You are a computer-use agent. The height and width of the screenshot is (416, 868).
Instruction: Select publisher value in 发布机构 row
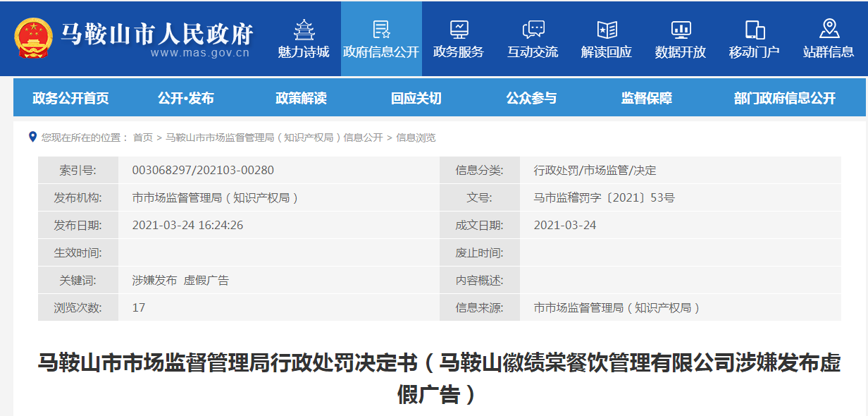(x=216, y=198)
